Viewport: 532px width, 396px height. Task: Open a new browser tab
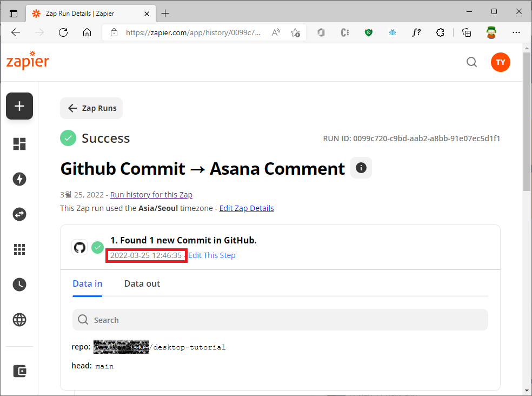pyautogui.click(x=165, y=13)
